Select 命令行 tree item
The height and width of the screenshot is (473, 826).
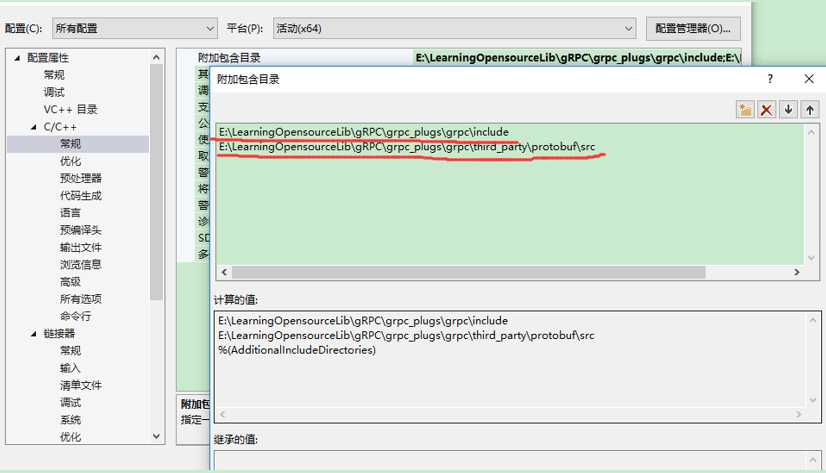pyautogui.click(x=75, y=316)
